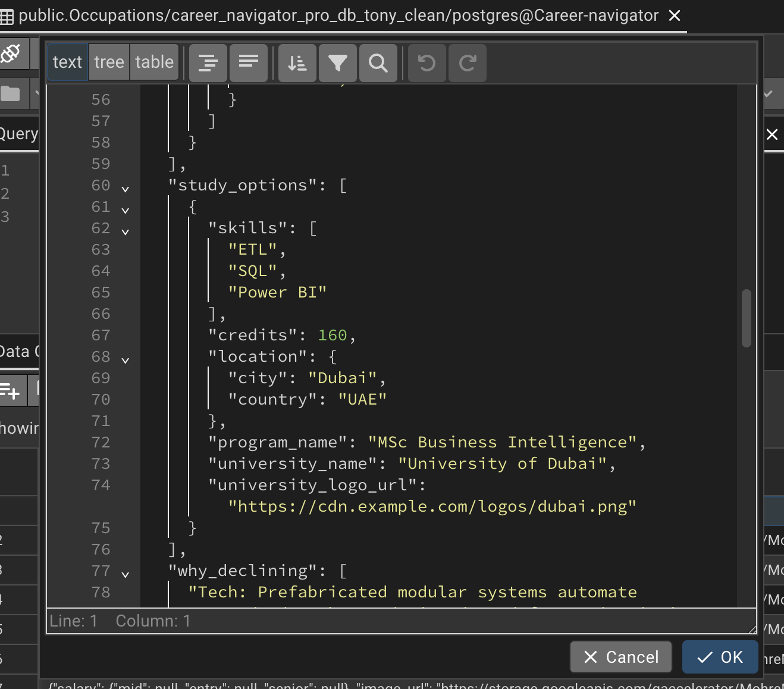This screenshot has height=689, width=784.
Task: Close the public.Occupations tab
Action: pos(675,15)
